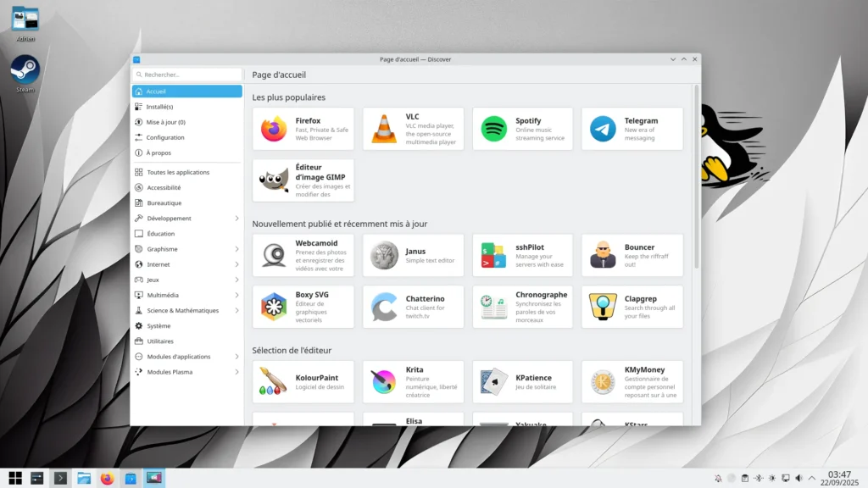Open Steam from the desktop shortcut
Image resolution: width=868 pixels, height=488 pixels.
25,71
